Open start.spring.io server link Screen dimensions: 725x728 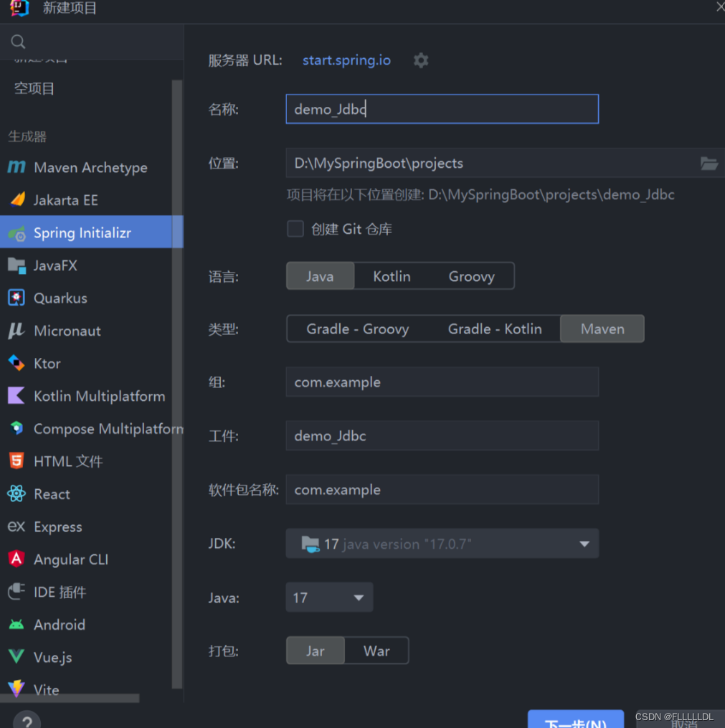(346, 60)
